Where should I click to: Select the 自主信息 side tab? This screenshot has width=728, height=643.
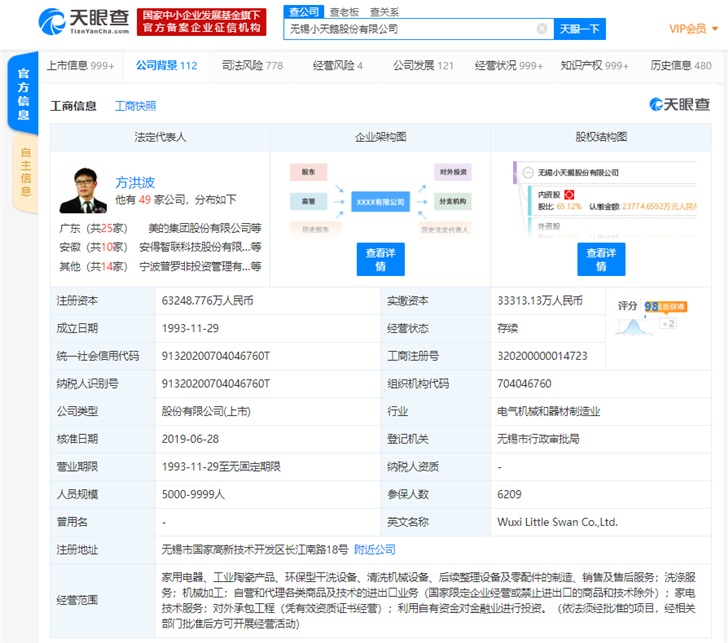point(25,172)
